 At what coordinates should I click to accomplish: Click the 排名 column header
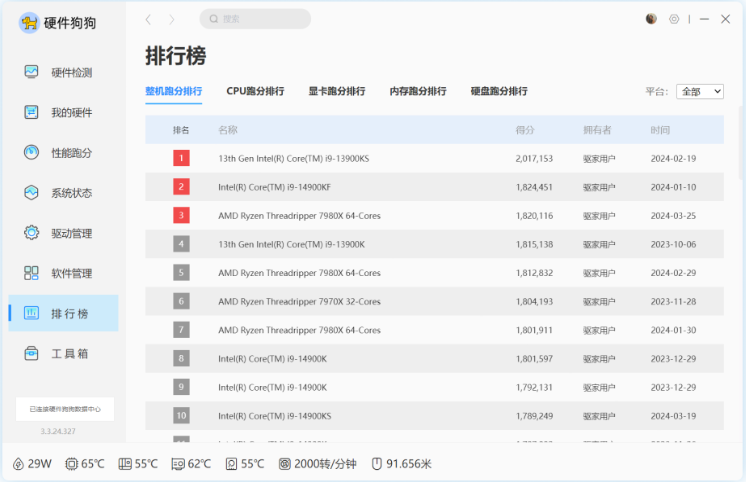point(181,130)
